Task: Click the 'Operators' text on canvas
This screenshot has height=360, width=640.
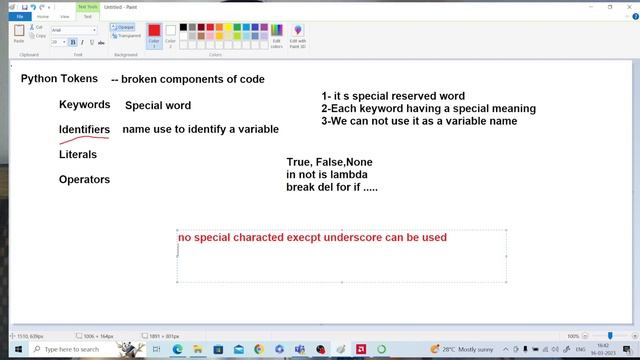Action: click(x=84, y=180)
